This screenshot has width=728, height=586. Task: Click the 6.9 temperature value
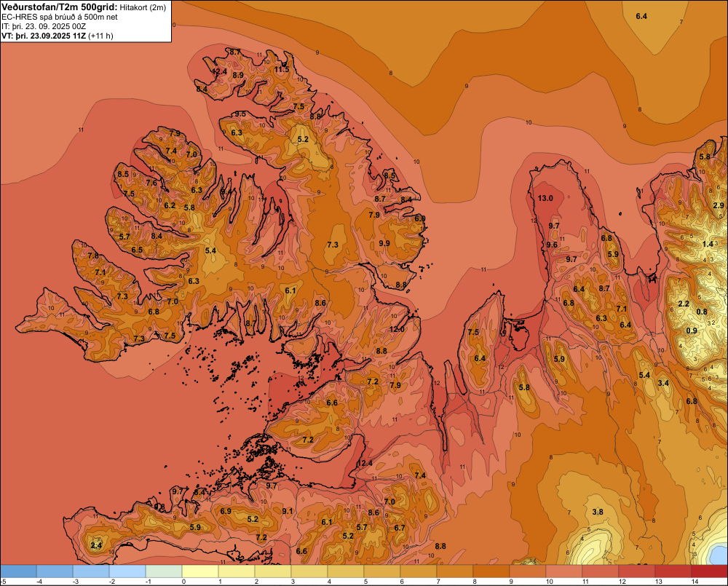(226, 511)
